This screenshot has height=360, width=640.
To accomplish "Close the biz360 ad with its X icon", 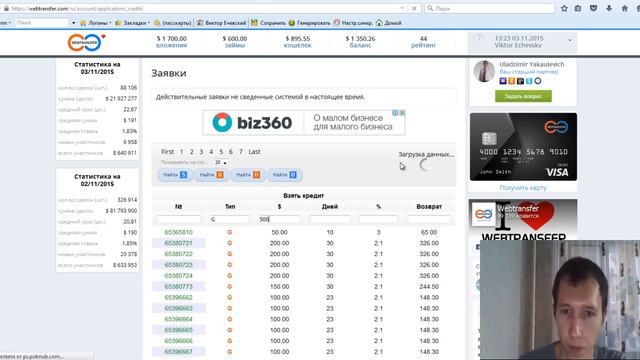I will click(x=402, y=113).
